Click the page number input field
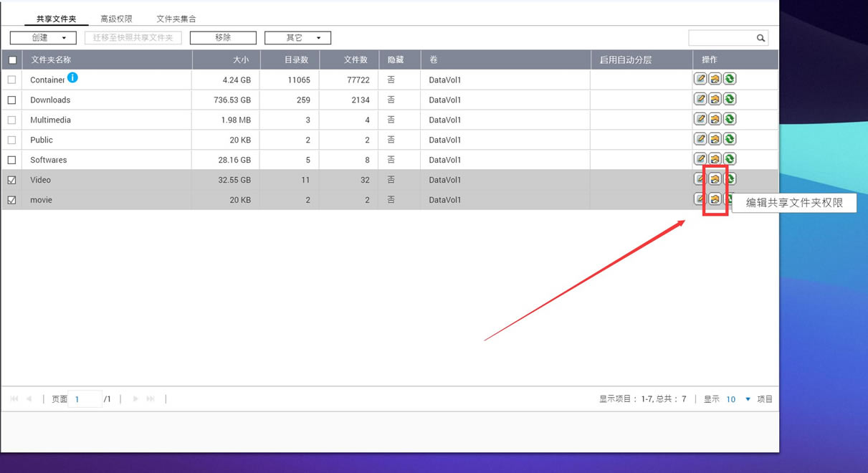868x473 pixels. [85, 399]
